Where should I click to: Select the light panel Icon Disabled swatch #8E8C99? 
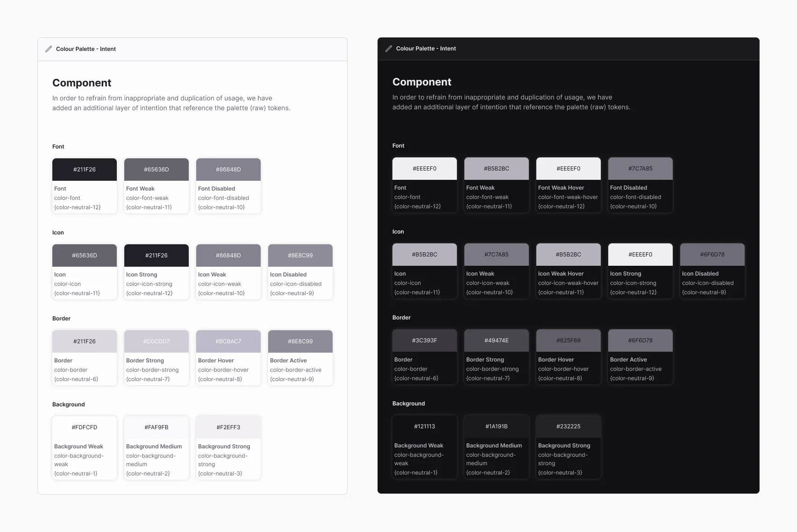[300, 255]
